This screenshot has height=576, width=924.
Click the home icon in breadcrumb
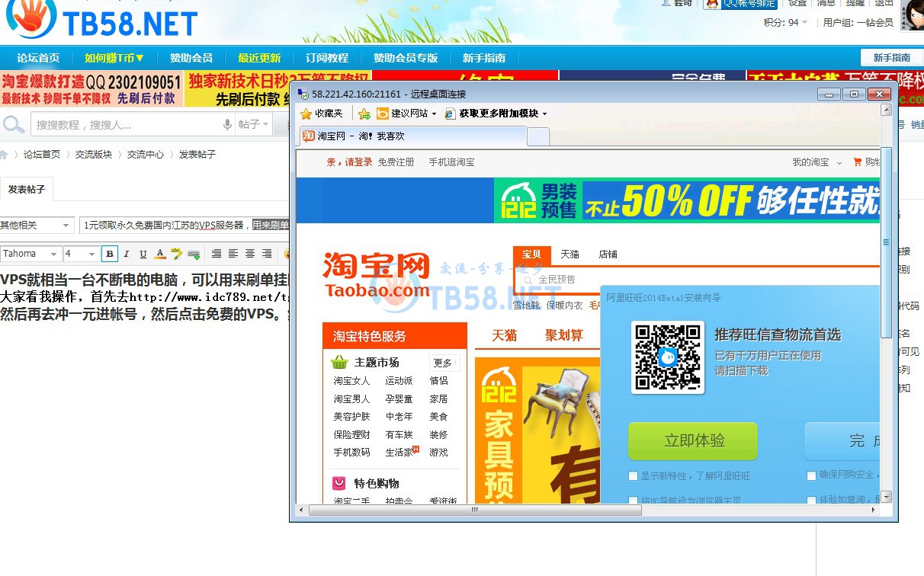[4, 155]
